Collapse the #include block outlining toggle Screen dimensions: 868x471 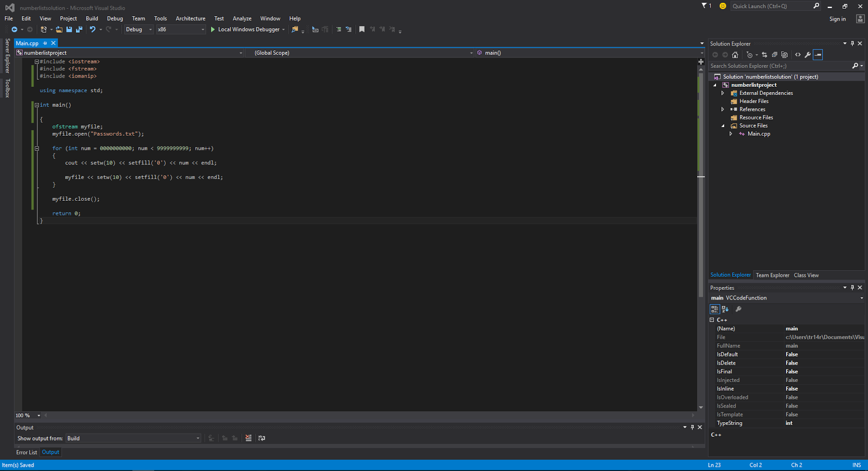[37, 62]
